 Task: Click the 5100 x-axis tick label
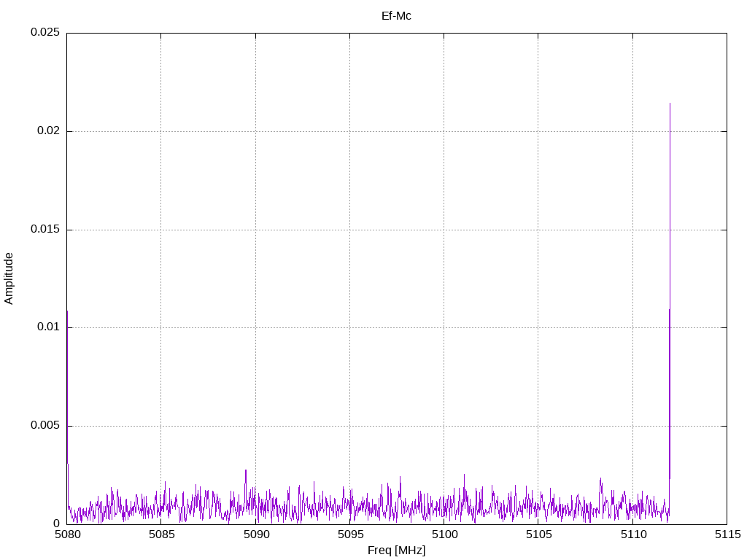click(444, 534)
